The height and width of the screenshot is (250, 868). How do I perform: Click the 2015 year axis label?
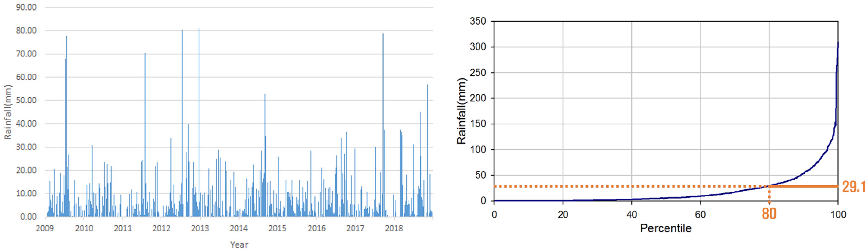[277, 228]
